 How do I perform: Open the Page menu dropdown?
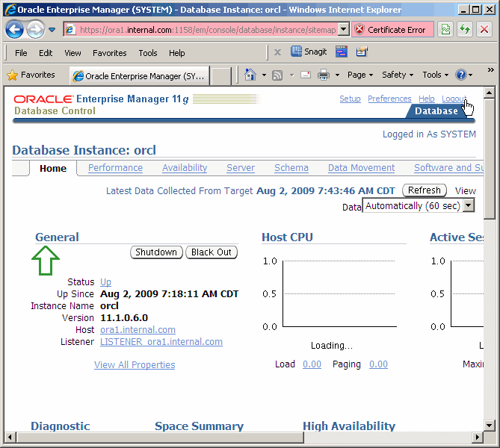tap(360, 75)
